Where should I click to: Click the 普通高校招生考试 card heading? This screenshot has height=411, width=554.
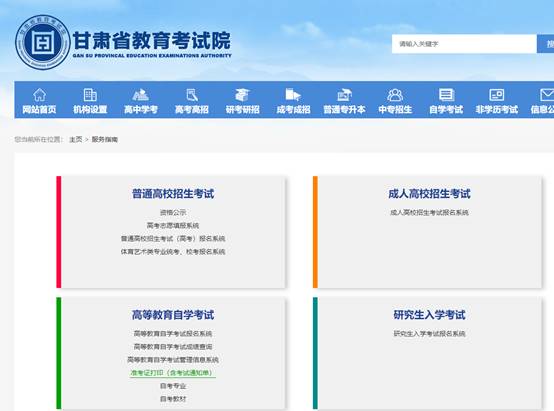173,194
